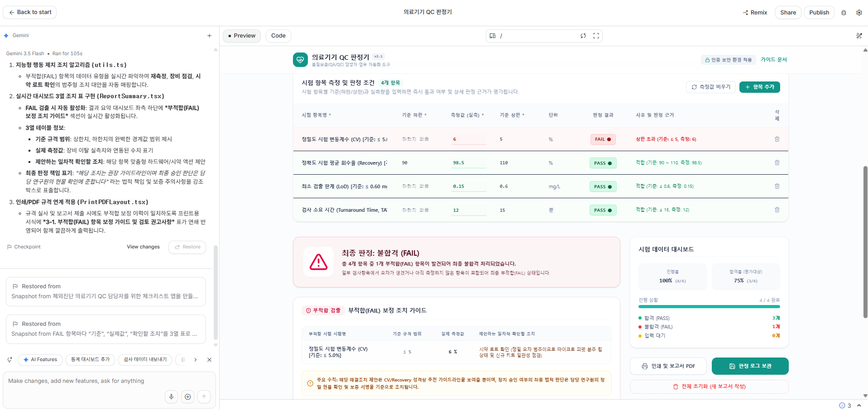Click the add attachment plus icon

point(187,397)
